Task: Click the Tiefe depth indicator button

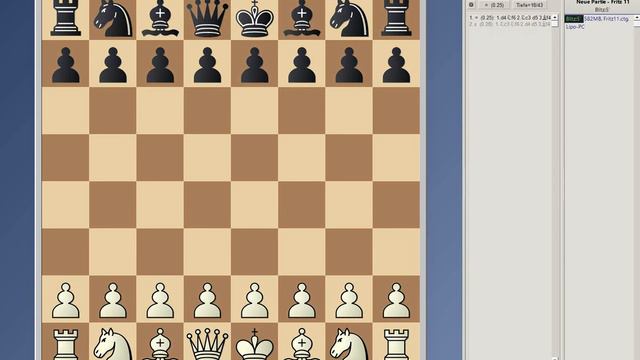Action: [x=529, y=5]
